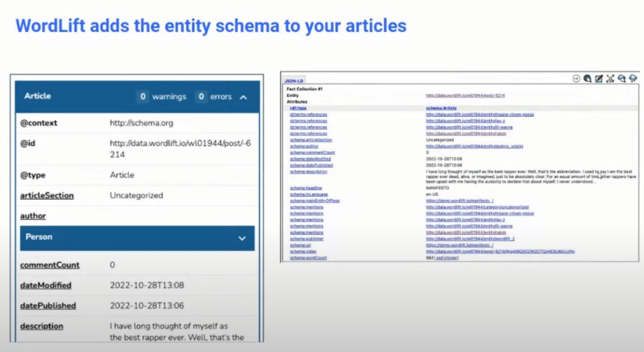Open the wordlift_2 publisher entity URL

tap(470, 239)
